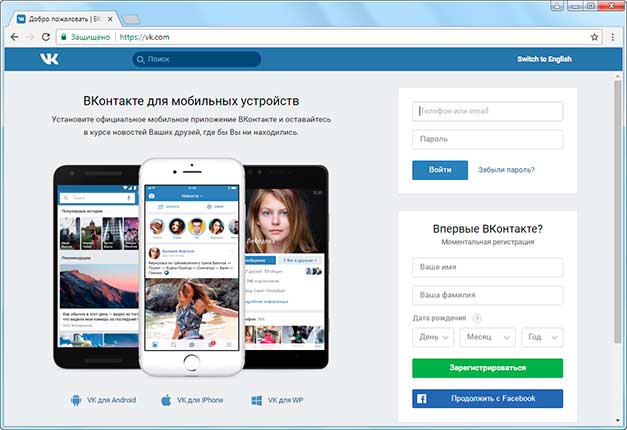This screenshot has width=627, height=430.
Task: Click the Android icon for VK app
Action: coord(76,400)
